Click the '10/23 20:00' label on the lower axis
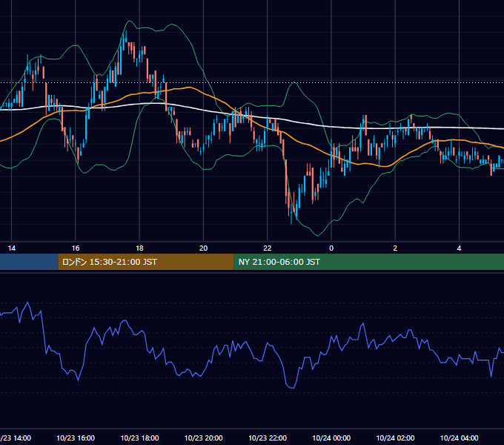Screen dimensions: 504x445 coord(204,438)
